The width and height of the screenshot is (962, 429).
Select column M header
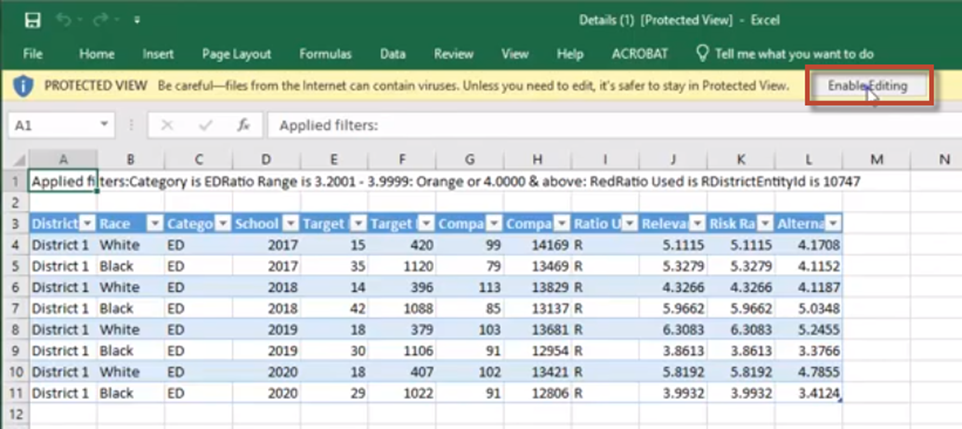(876, 160)
